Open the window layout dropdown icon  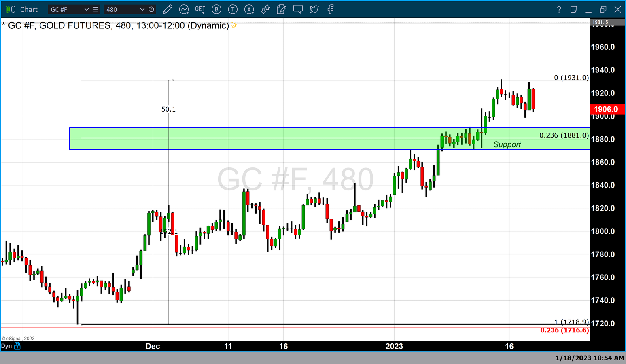[x=573, y=9]
